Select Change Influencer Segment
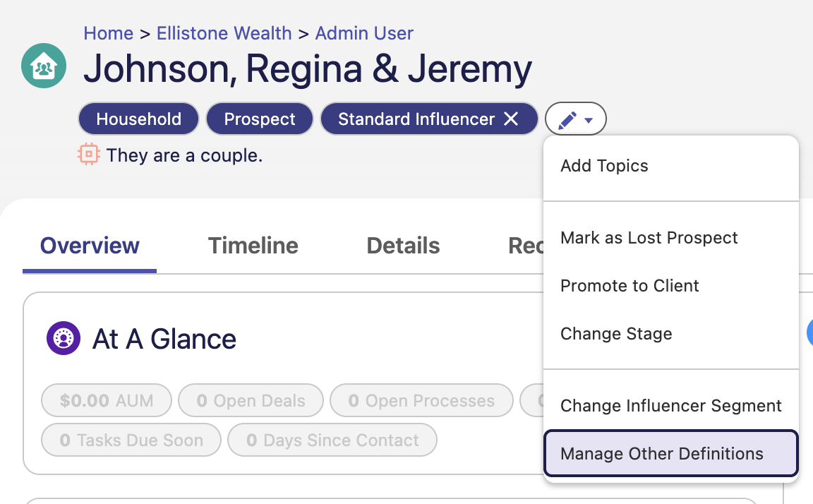Screen dimensions: 813x504 (670, 405)
